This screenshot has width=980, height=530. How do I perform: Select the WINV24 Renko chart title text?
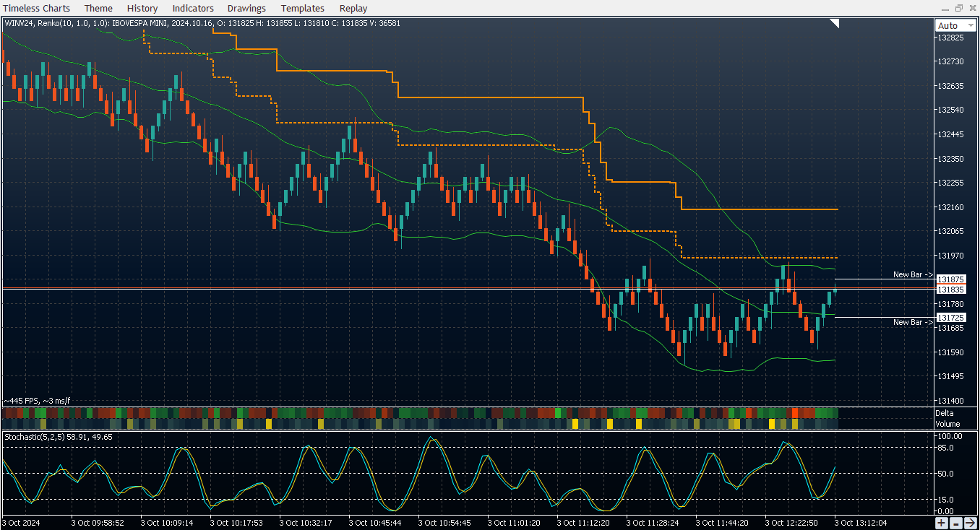pos(202,23)
